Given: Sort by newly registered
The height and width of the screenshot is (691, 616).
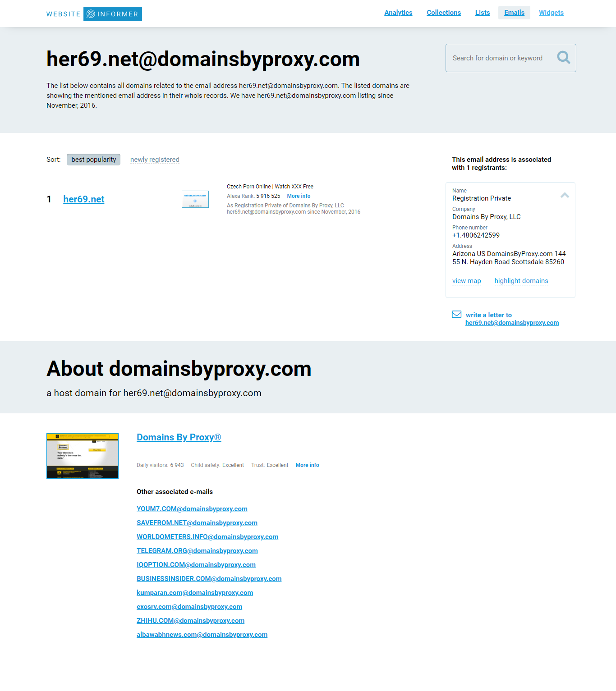Looking at the screenshot, I should coord(155,160).
